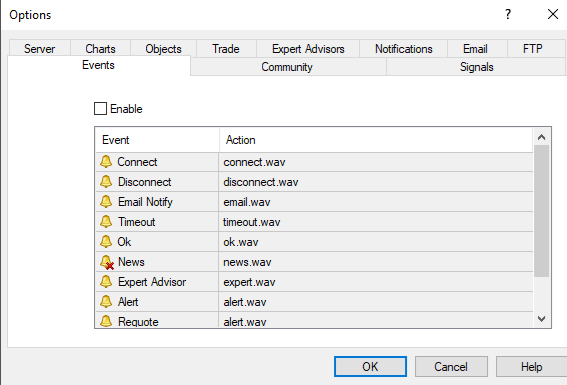567x385 pixels.
Task: Click the bell icon beside Timeout
Action: pyautogui.click(x=106, y=222)
